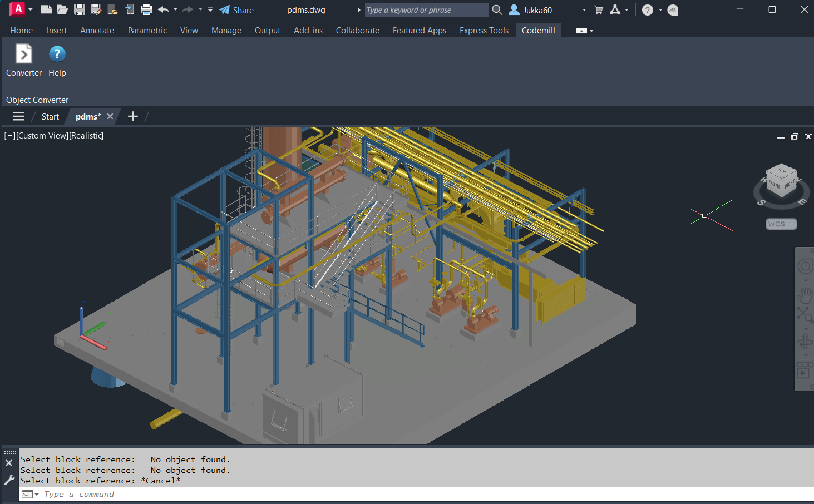
Task: Open the Realistic visual style menu
Action: 86,136
